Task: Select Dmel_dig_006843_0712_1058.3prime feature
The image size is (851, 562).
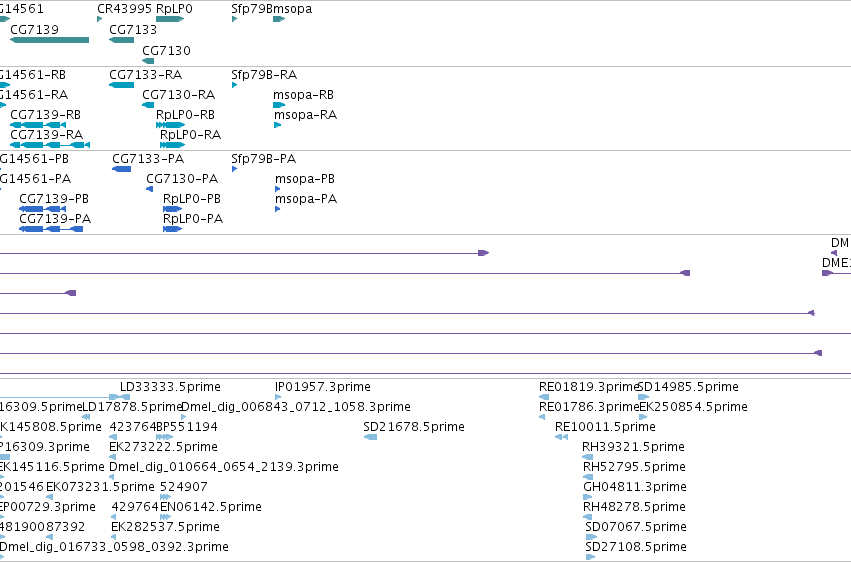Action: [183, 417]
